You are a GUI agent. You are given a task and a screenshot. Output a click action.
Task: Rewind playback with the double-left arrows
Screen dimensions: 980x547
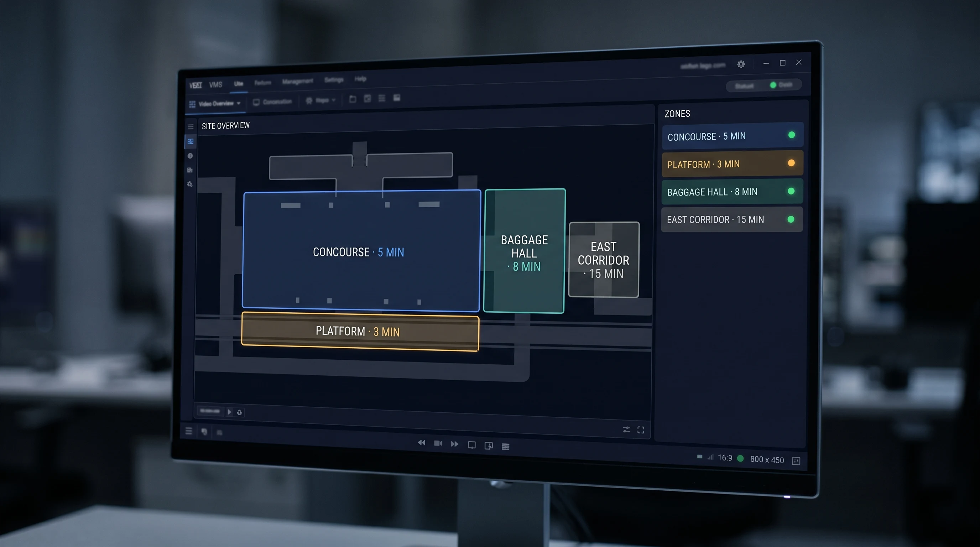(x=422, y=443)
